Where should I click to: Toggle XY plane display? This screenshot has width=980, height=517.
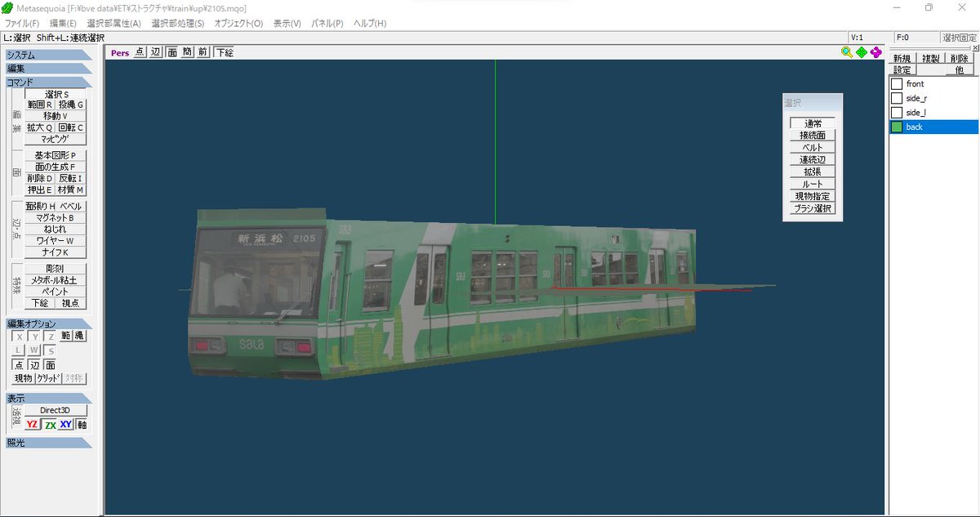click(66, 425)
